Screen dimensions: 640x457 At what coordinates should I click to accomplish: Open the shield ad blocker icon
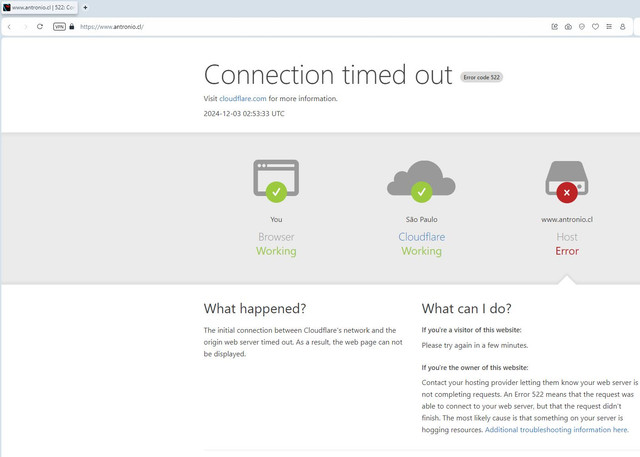click(x=582, y=27)
